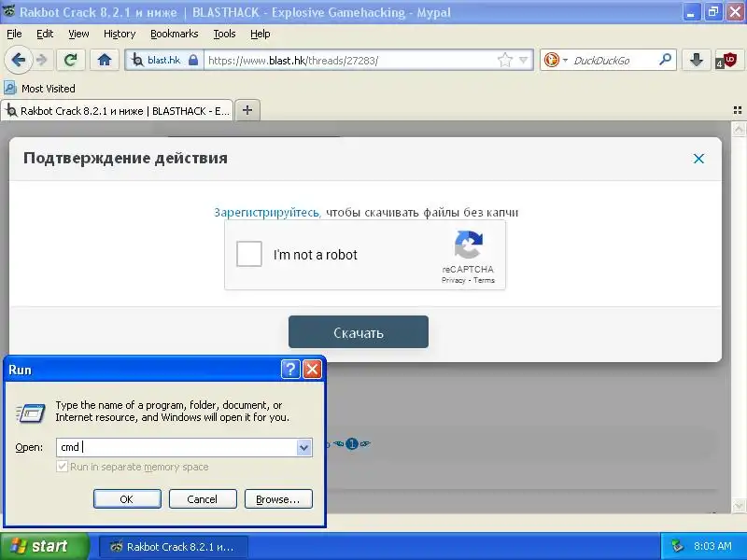Image resolution: width=747 pixels, height=560 pixels.
Task: Click the Run dialog help question button
Action: coord(290,369)
